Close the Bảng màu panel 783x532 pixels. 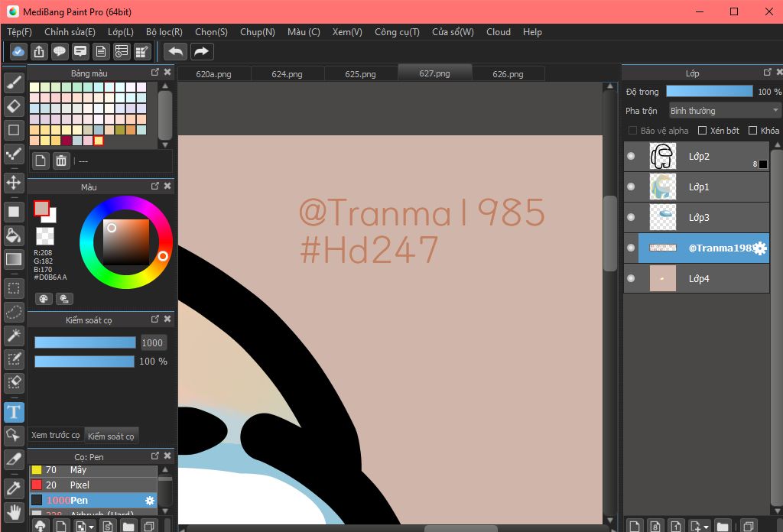pos(167,73)
